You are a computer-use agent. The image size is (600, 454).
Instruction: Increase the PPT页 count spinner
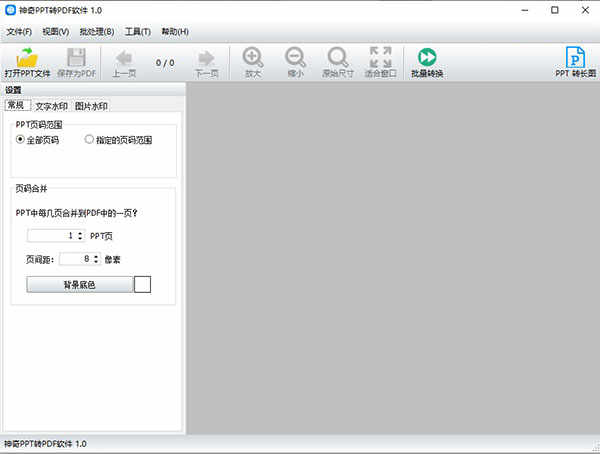click(x=80, y=233)
